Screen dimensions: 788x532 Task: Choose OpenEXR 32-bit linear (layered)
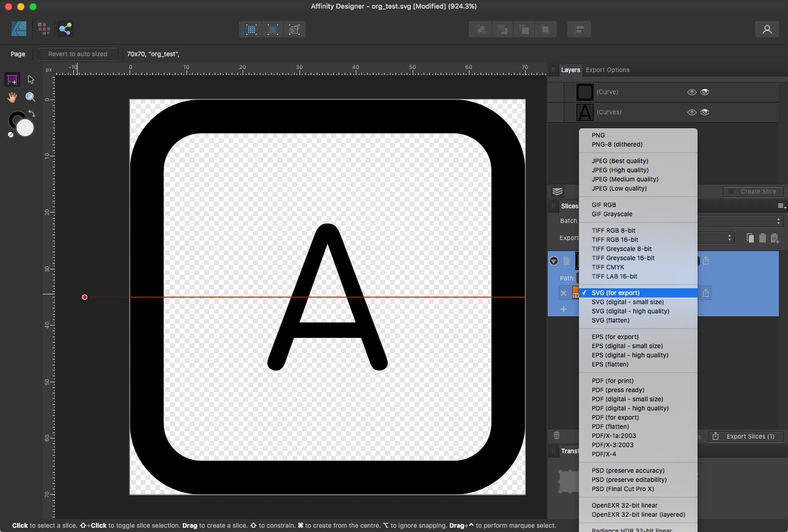point(638,515)
